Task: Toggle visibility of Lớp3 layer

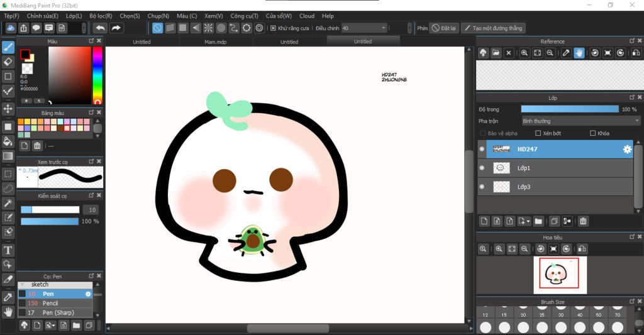Action: point(482,187)
